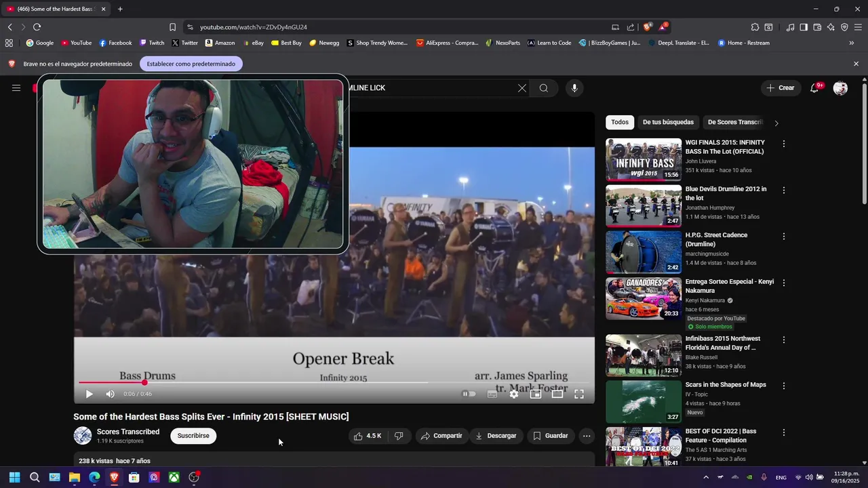Reload the page in browser
The height and width of the screenshot is (488, 868).
[37, 27]
